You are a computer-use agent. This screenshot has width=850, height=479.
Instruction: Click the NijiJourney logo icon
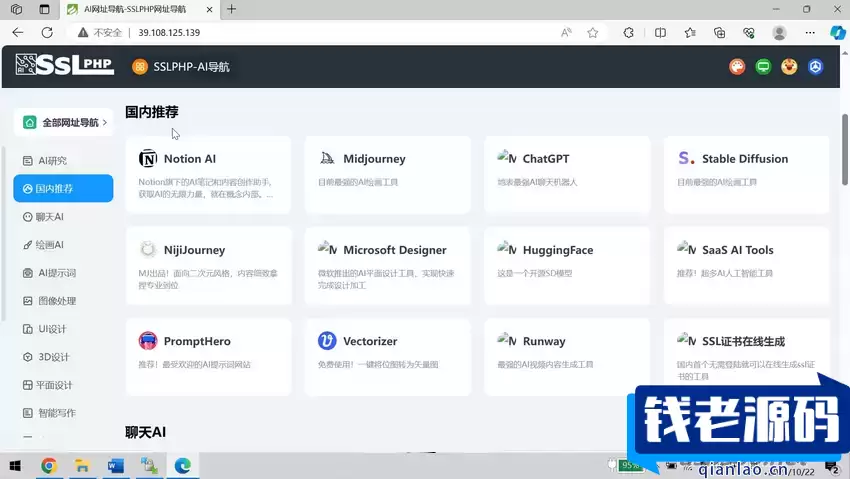point(147,249)
